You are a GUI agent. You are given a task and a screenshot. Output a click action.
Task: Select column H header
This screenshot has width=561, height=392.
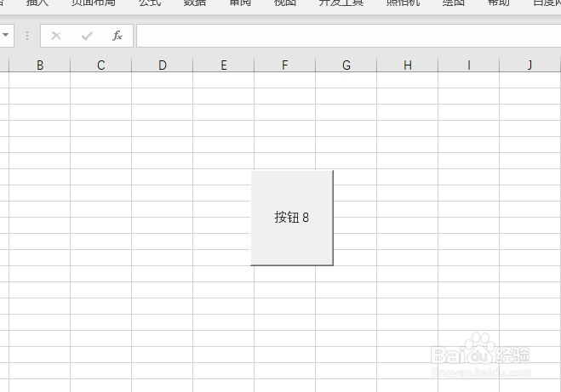[408, 65]
